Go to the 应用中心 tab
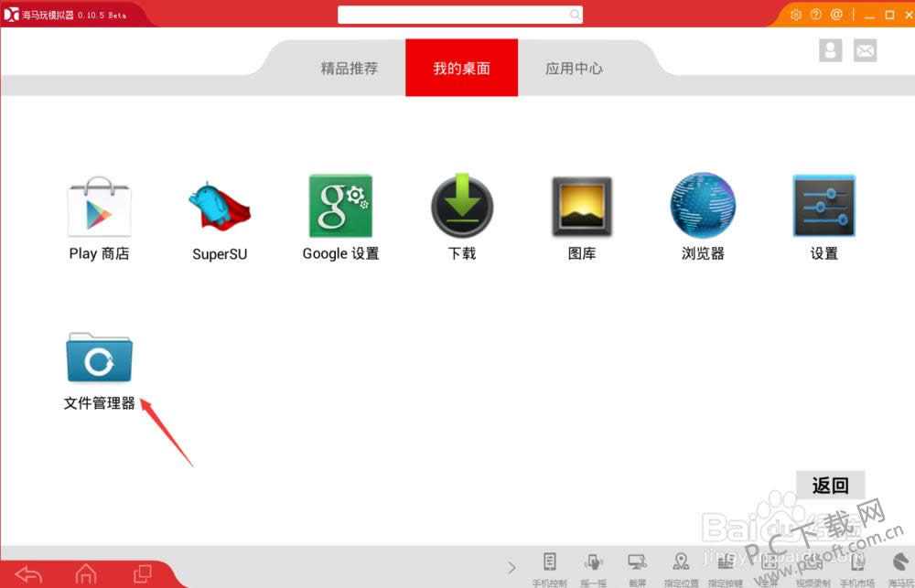Screen dimensions: 915x588 pyautogui.click(x=574, y=69)
